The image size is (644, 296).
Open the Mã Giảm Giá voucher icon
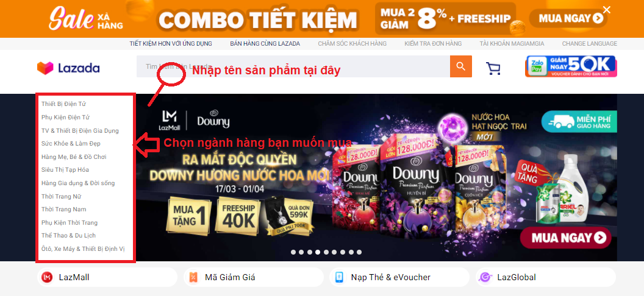193,277
